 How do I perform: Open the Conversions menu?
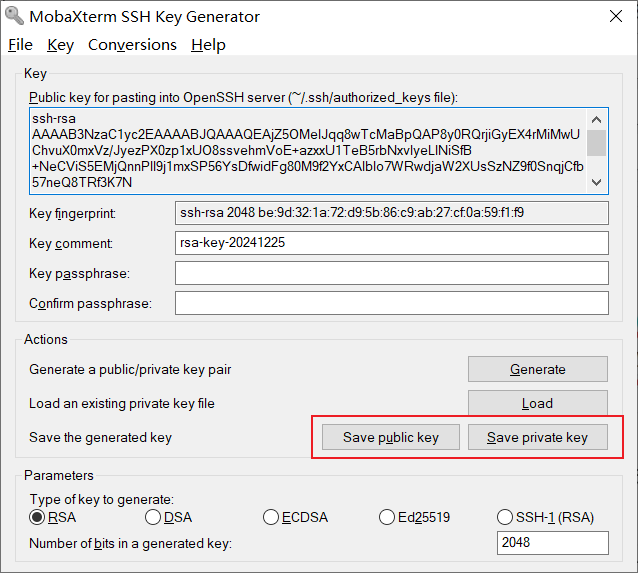point(132,45)
